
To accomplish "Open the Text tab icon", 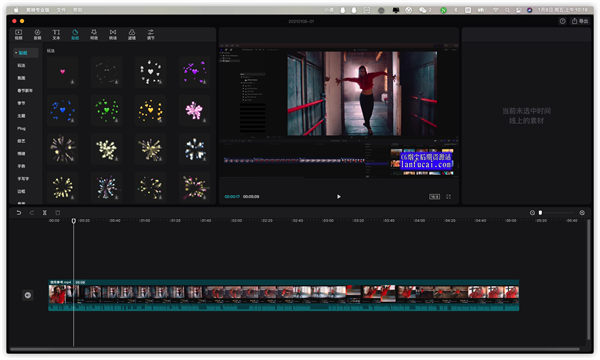I will click(56, 34).
